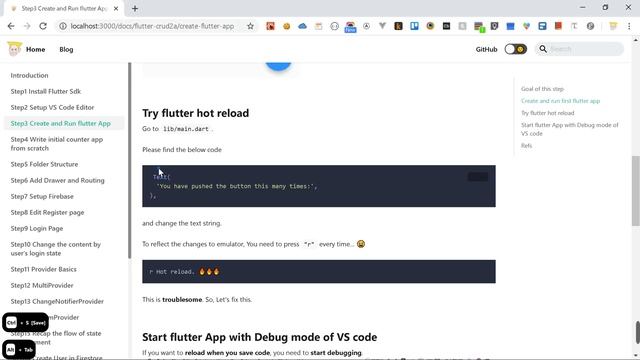640x360 pixels.
Task: Click the site logo avatar
Action: click(14, 49)
